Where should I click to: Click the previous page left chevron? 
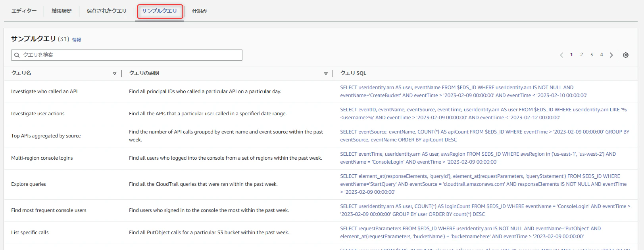pyautogui.click(x=561, y=55)
